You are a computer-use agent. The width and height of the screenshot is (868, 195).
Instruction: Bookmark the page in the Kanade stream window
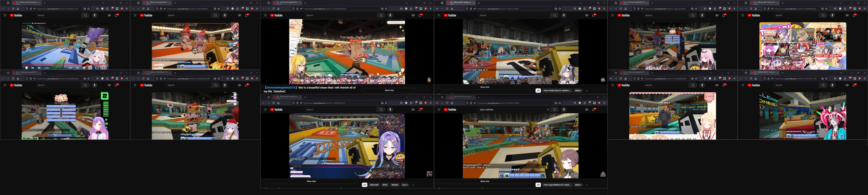(x=386, y=9)
